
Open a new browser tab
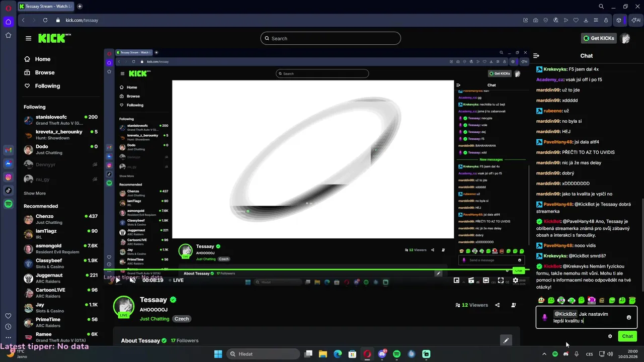point(80,7)
